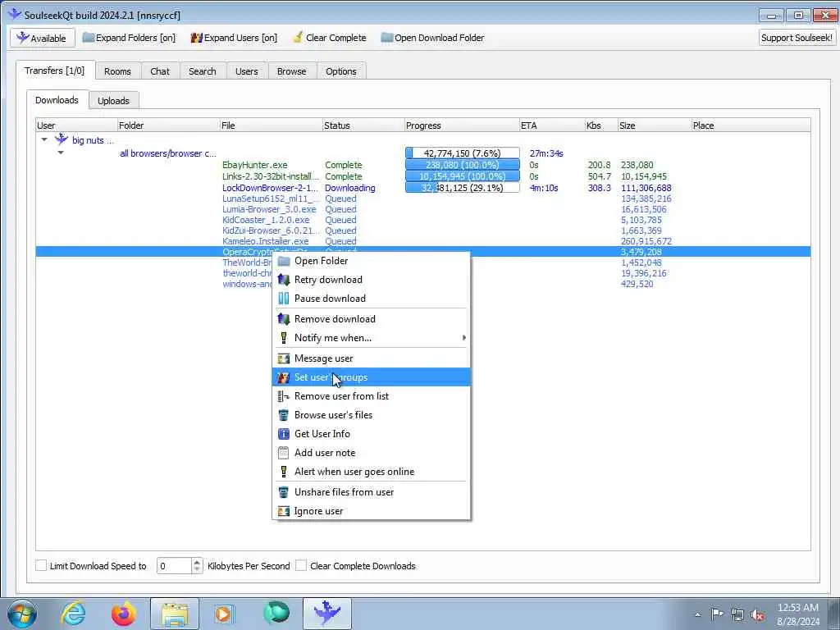Show hidden tray icons arrow

697,614
